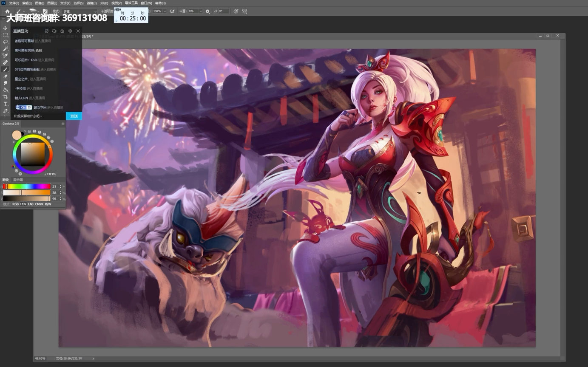The height and width of the screenshot is (367, 588).
Task: Select the Rectangular Marquee tool
Action: coord(6,35)
